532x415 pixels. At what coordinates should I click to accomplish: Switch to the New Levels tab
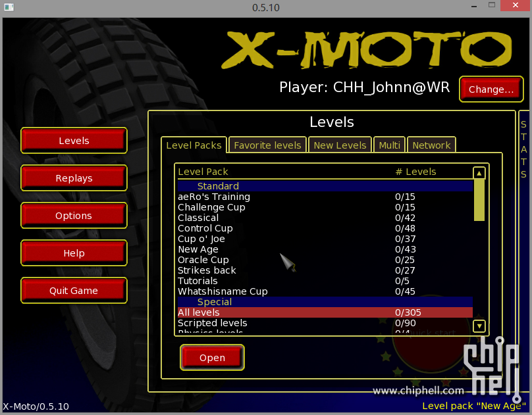pos(340,145)
